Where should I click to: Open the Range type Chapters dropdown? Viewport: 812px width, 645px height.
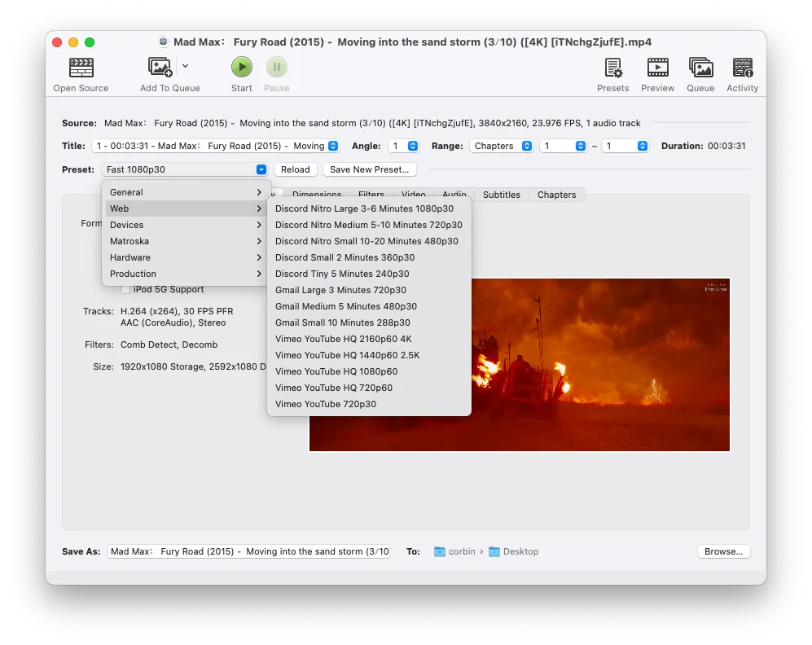pos(501,146)
